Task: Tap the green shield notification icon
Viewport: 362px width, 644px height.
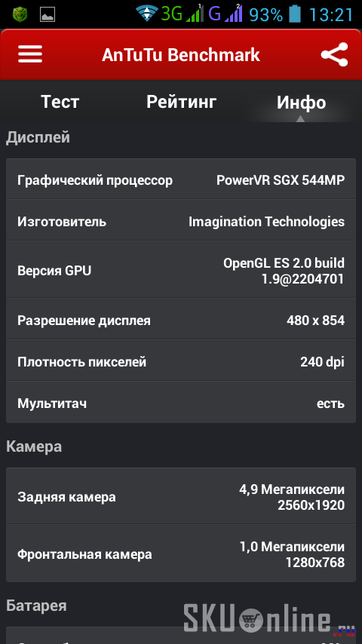Action: click(x=20, y=14)
